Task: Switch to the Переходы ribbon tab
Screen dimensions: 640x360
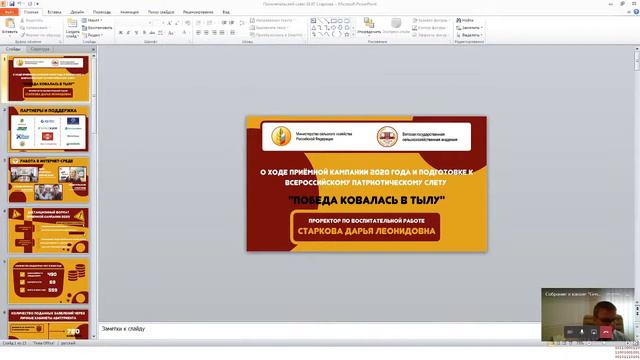Action: tap(102, 12)
